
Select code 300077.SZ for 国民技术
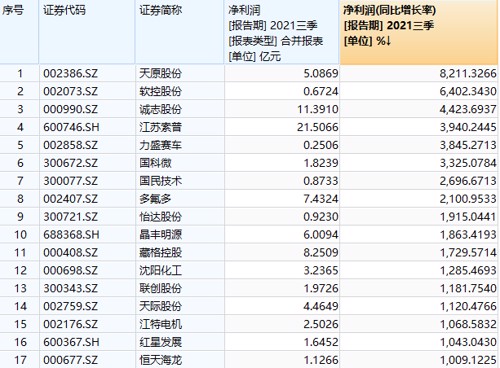pos(70,181)
